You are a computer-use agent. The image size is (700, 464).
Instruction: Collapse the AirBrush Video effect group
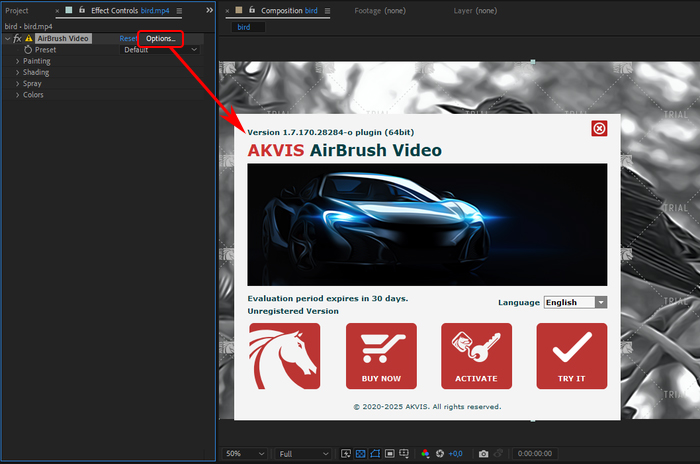(x=8, y=39)
